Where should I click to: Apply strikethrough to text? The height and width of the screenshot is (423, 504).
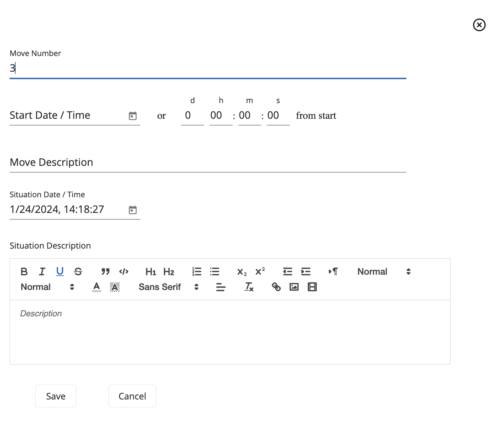[x=78, y=272]
